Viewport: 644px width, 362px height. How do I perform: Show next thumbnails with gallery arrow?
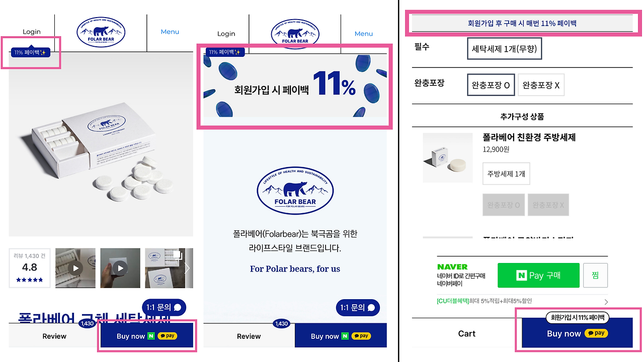tap(187, 268)
